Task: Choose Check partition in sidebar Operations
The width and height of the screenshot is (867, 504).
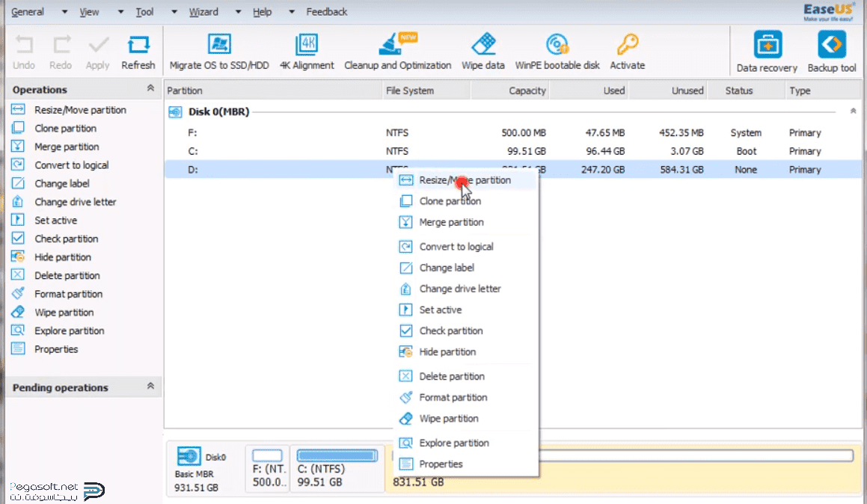Action: 55,239
